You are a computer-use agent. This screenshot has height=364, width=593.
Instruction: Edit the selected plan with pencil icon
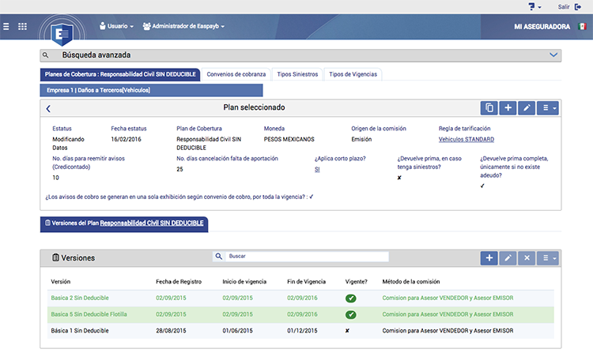pos(527,108)
